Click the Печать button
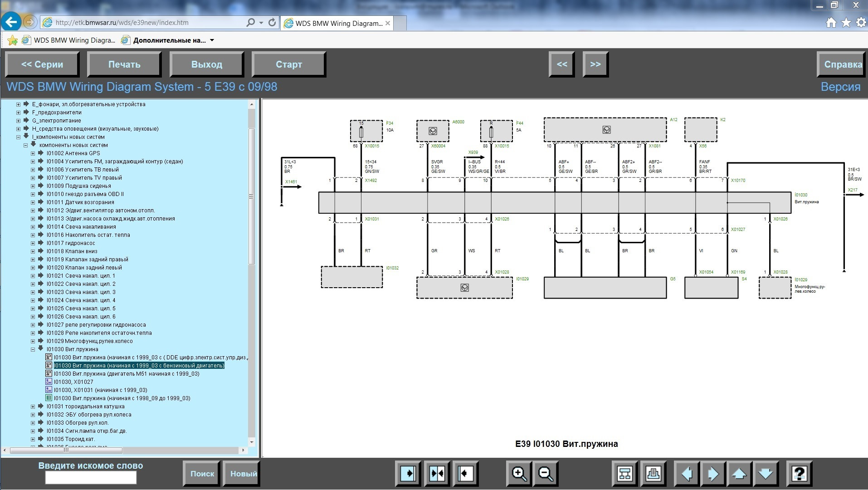This screenshot has height=490, width=868. [124, 64]
